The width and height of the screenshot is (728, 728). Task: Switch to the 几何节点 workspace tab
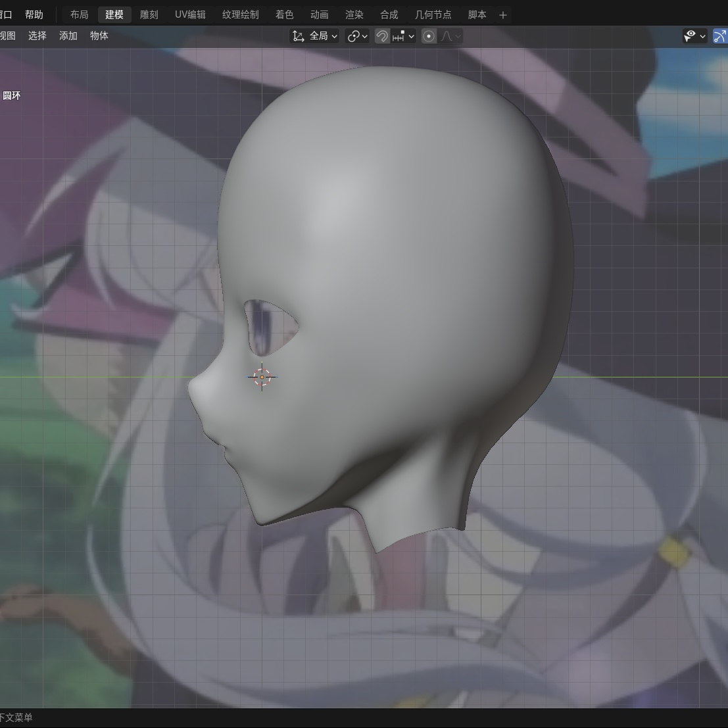coord(433,15)
